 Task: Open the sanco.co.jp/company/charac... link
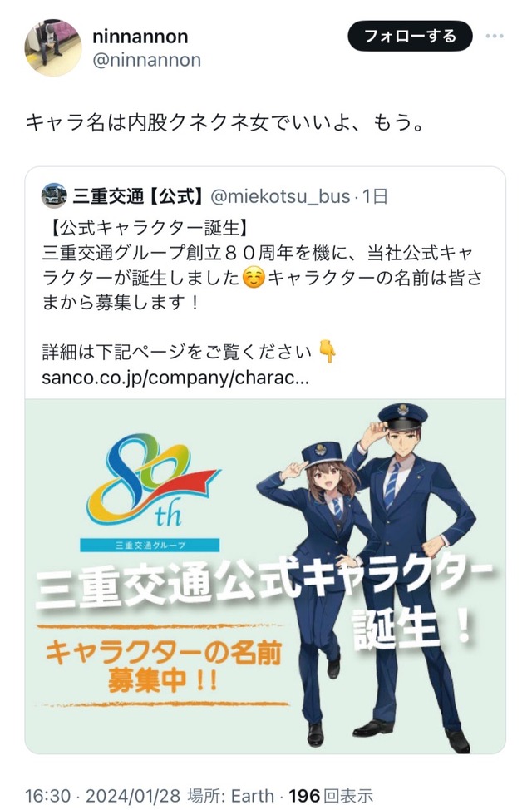click(x=175, y=378)
